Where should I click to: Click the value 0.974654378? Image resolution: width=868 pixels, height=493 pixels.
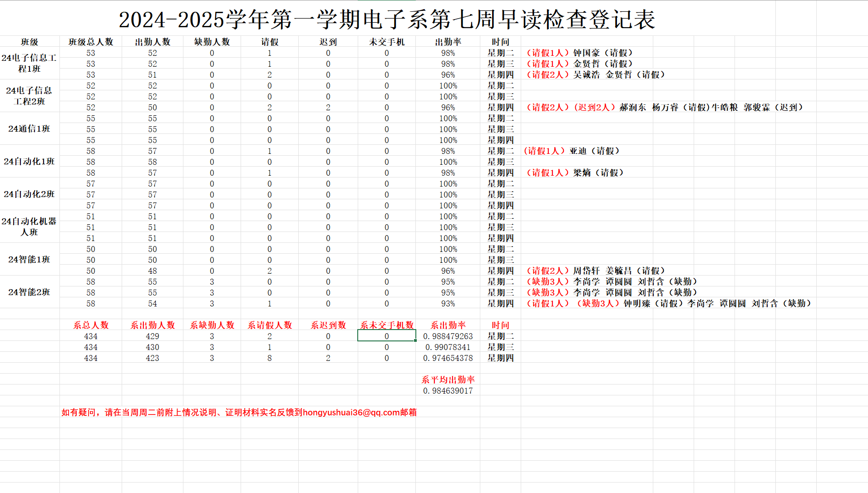coord(448,358)
